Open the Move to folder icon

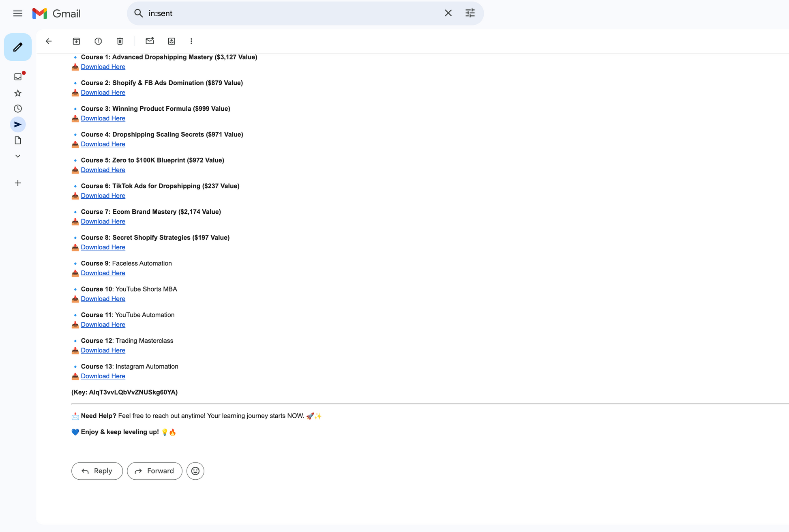click(172, 41)
